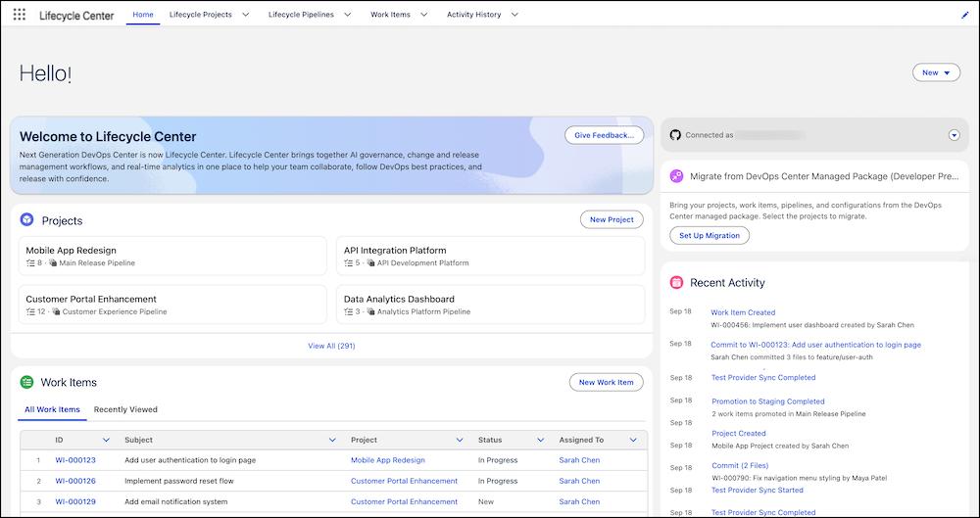This screenshot has width=980, height=518.
Task: Open the Status column header menu
Action: 541,440
